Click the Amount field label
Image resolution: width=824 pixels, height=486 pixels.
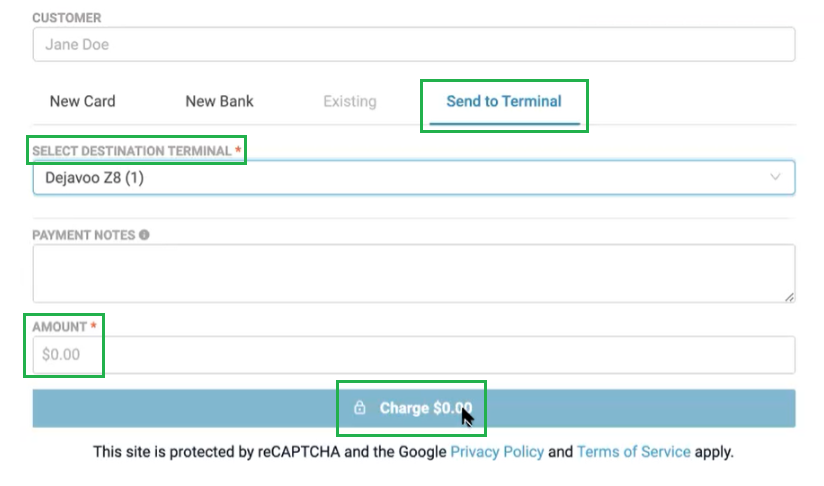pos(59,327)
